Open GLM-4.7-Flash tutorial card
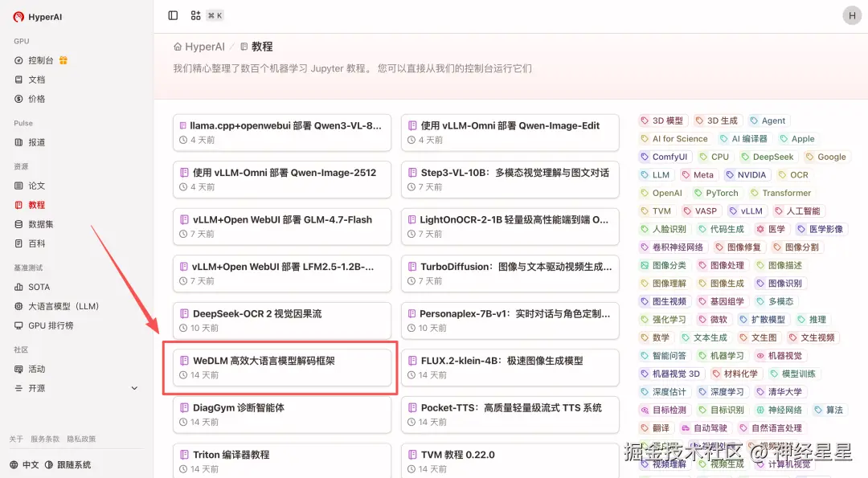 click(282, 227)
